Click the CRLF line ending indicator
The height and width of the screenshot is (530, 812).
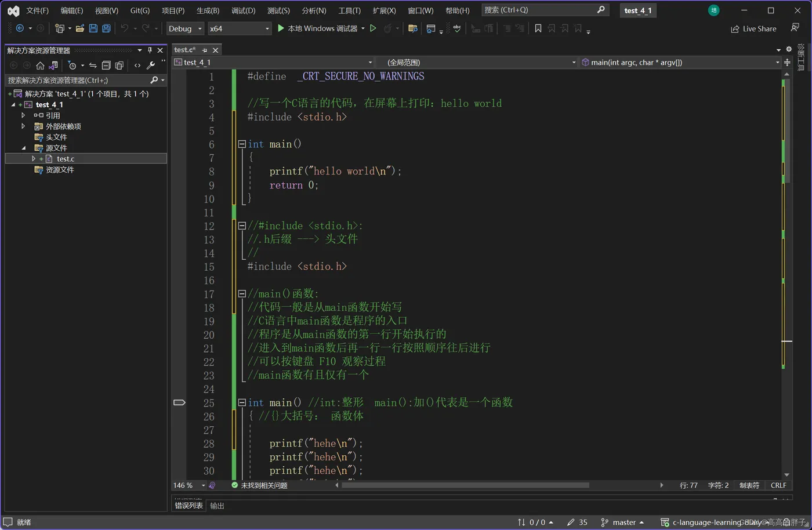778,485
